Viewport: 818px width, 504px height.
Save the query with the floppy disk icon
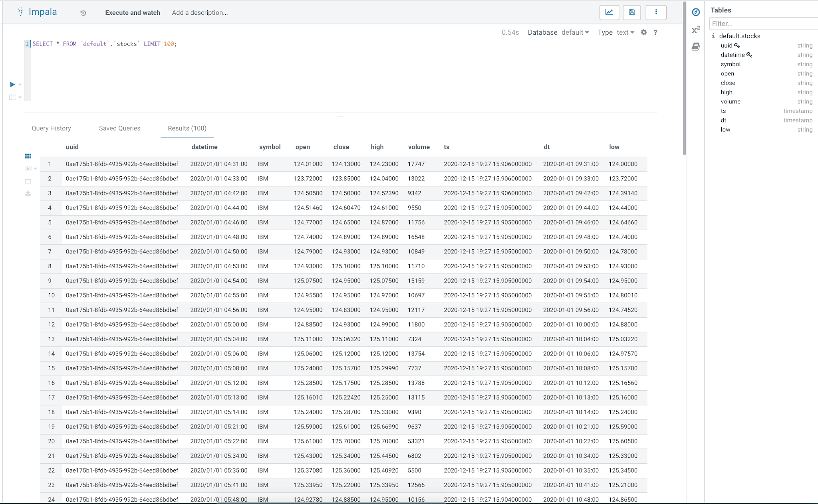coord(632,12)
